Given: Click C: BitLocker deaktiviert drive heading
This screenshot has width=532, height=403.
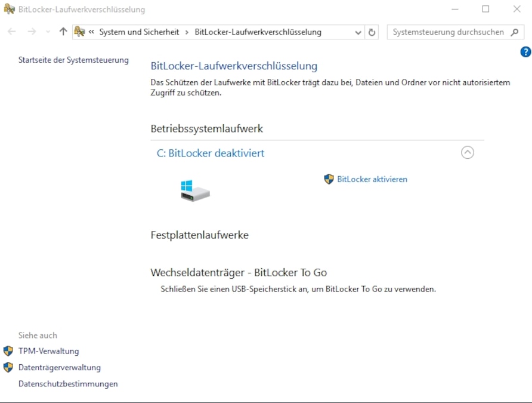Looking at the screenshot, I should point(211,153).
